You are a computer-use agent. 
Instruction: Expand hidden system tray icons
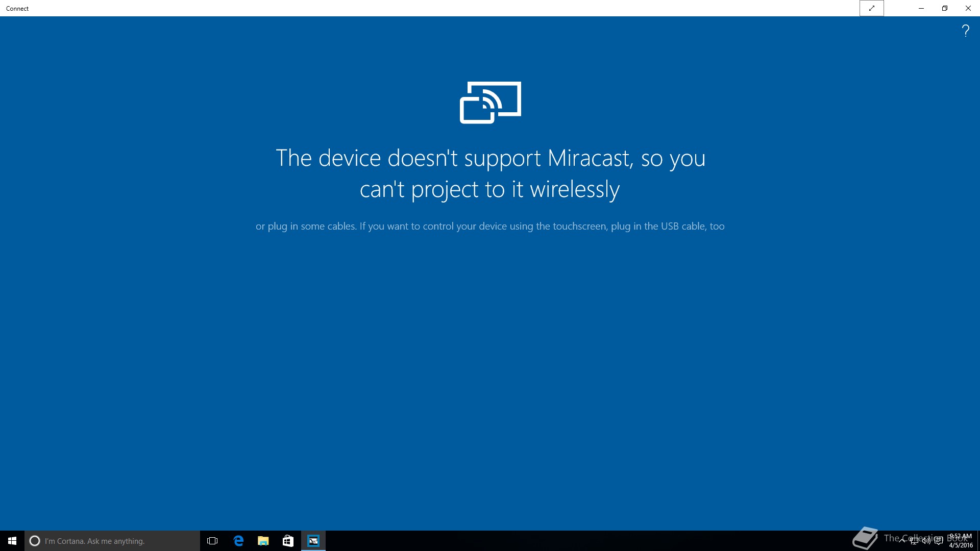point(902,541)
